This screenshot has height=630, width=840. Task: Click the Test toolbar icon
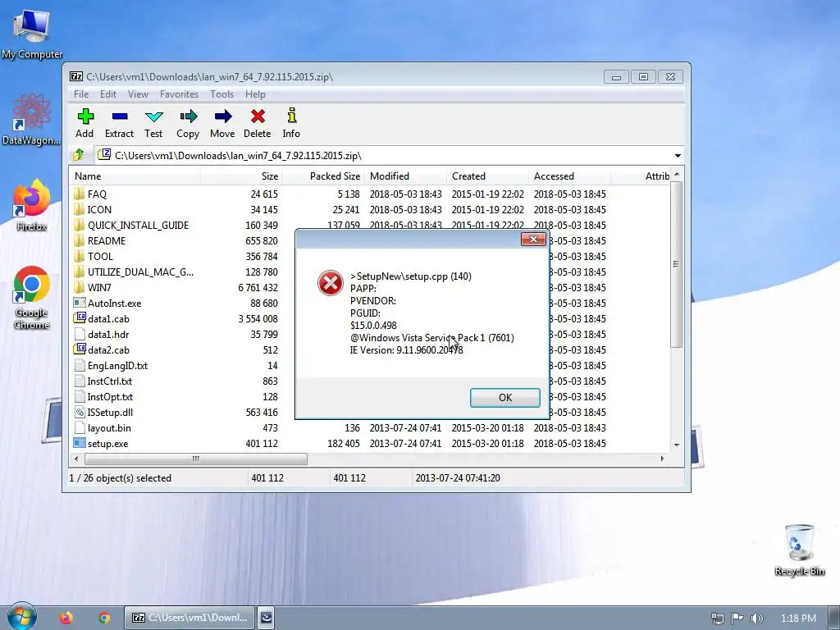click(153, 116)
